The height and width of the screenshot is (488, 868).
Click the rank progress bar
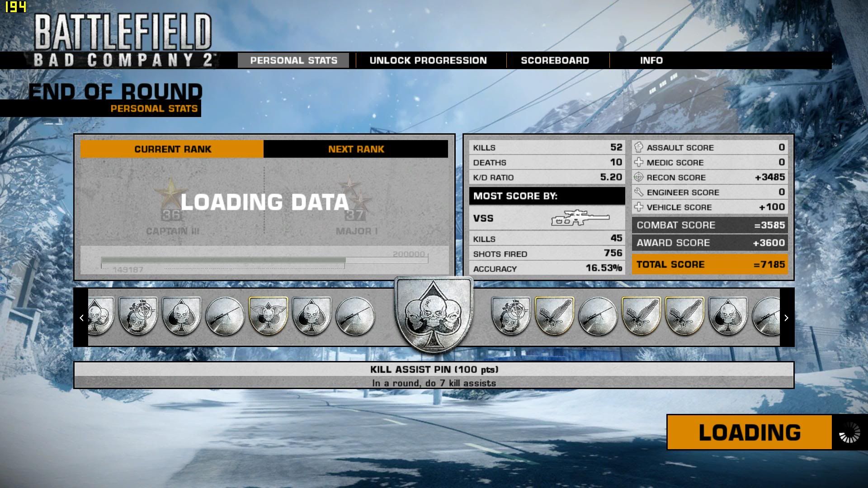click(264, 261)
